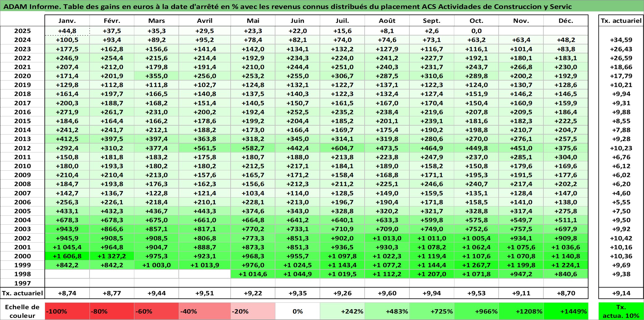Select the +8,74 January actuarial rate cell
Screen dimensions: 644x320
pyautogui.click(x=67, y=293)
